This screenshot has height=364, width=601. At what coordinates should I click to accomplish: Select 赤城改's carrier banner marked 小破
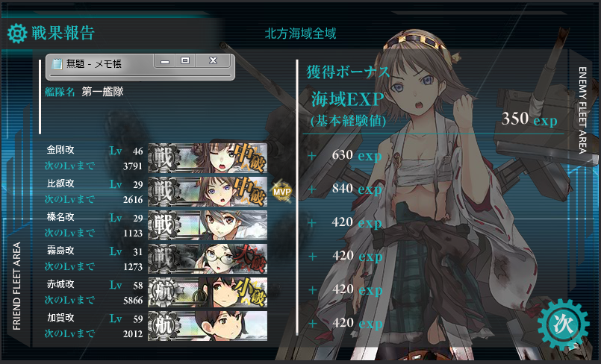[x=208, y=292]
